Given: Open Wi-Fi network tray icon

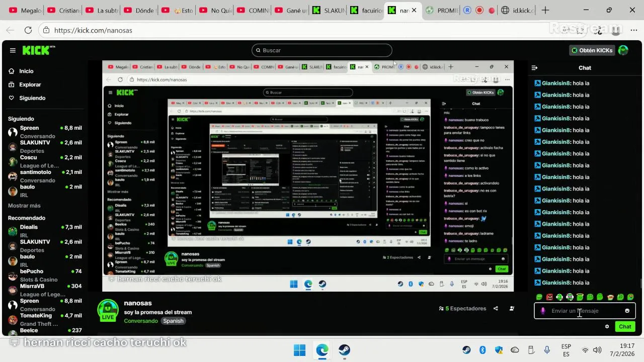Looking at the screenshot, I should click(586, 350).
